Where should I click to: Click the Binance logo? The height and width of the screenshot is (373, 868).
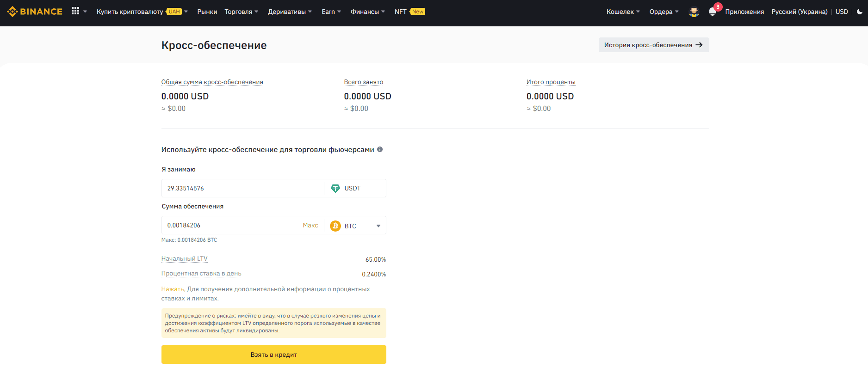pos(35,12)
